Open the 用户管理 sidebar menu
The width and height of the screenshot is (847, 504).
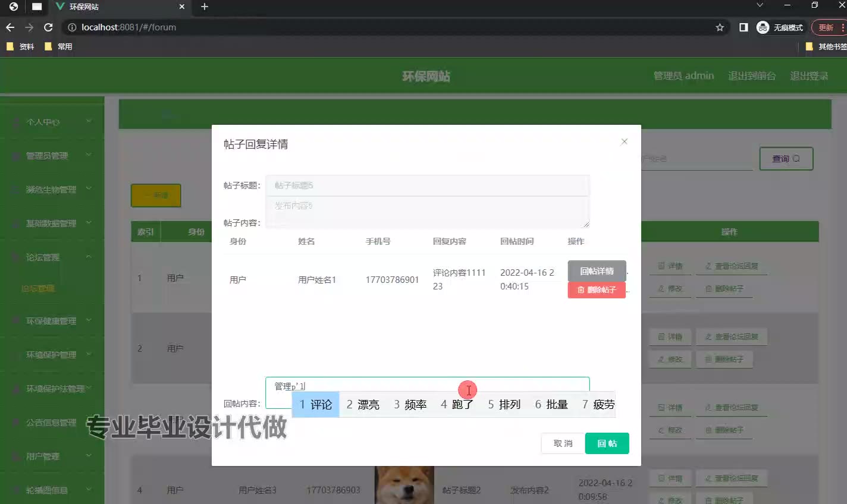(52, 456)
